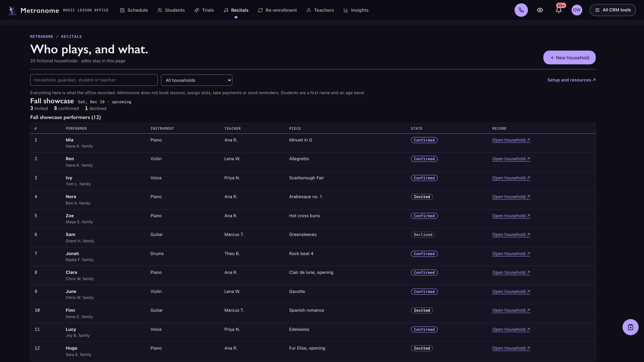644x362 pixels.
Task: Click the piece Clair de lune, opening
Action: pos(311,272)
